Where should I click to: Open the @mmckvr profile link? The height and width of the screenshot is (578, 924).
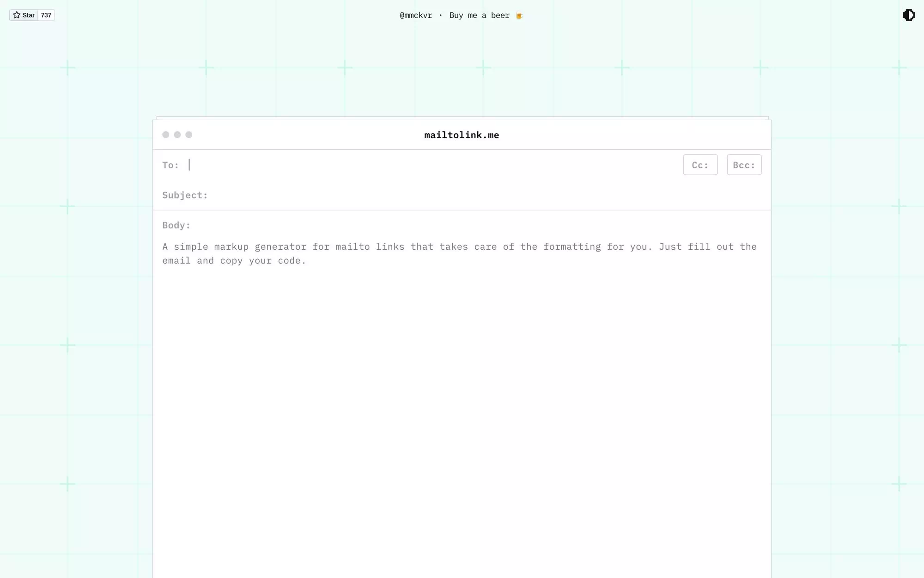click(416, 15)
